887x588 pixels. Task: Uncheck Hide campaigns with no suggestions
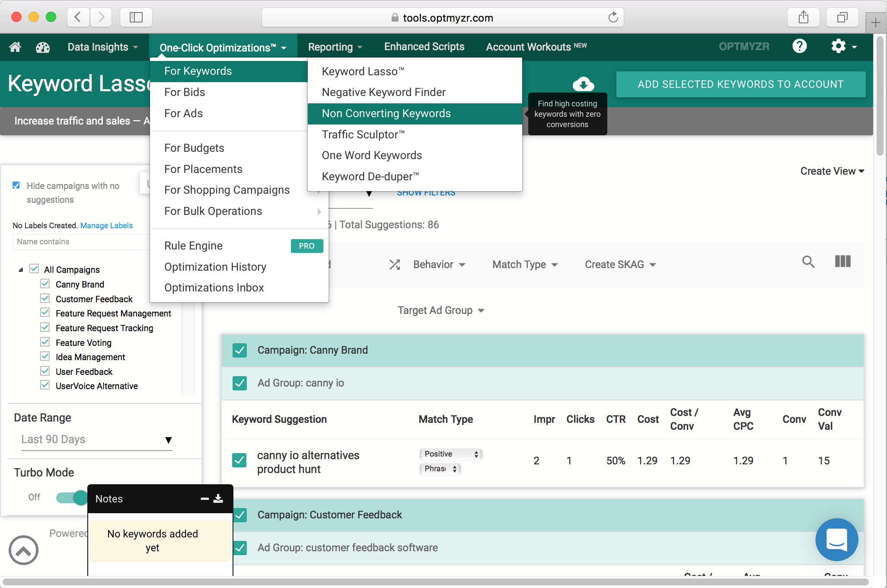pyautogui.click(x=16, y=185)
